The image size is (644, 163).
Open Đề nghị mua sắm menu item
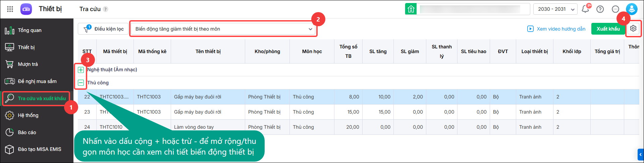point(37,81)
